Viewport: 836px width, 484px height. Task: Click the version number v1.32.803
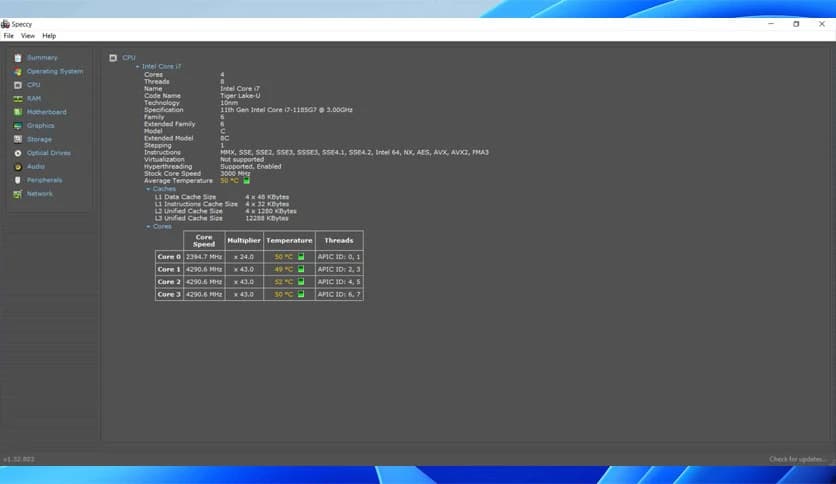(19, 459)
